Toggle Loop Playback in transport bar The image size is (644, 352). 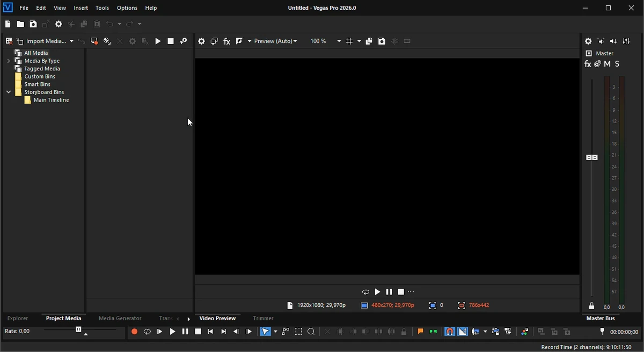(147, 332)
